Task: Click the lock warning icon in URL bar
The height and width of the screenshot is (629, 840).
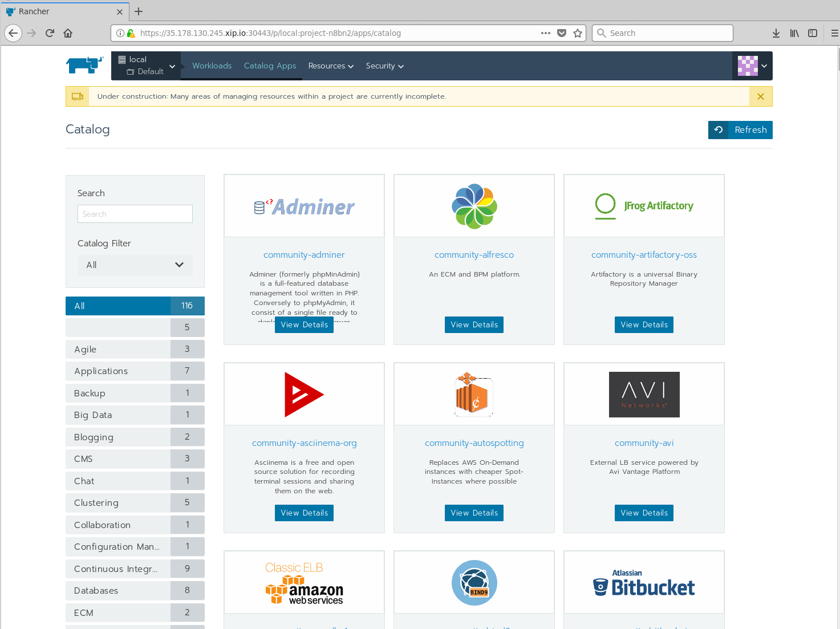Action: (131, 33)
